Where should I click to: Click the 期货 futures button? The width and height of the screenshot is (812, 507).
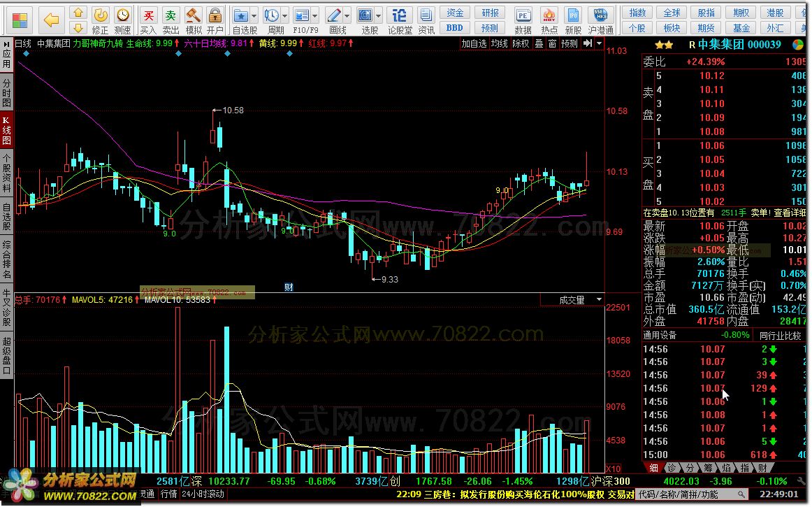(706, 27)
